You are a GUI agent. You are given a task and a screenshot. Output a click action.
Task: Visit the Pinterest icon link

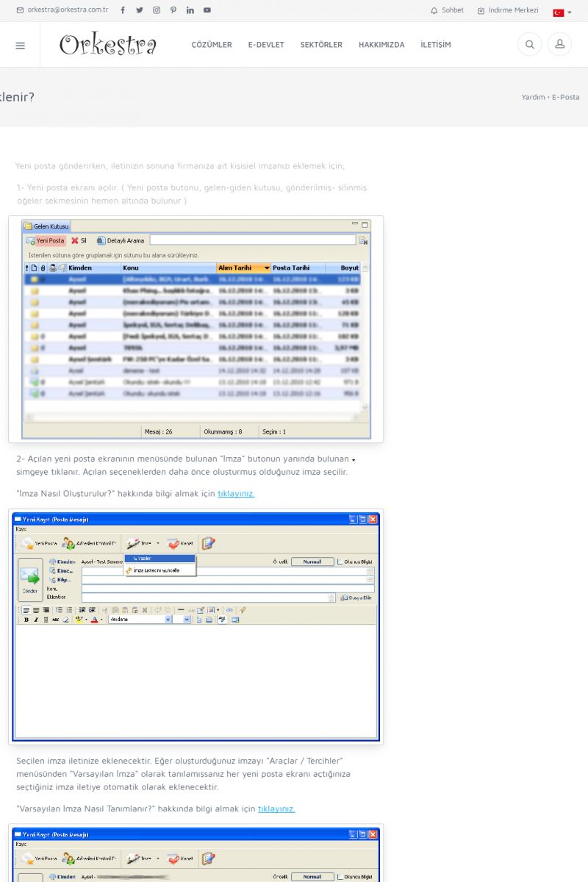pos(173,10)
